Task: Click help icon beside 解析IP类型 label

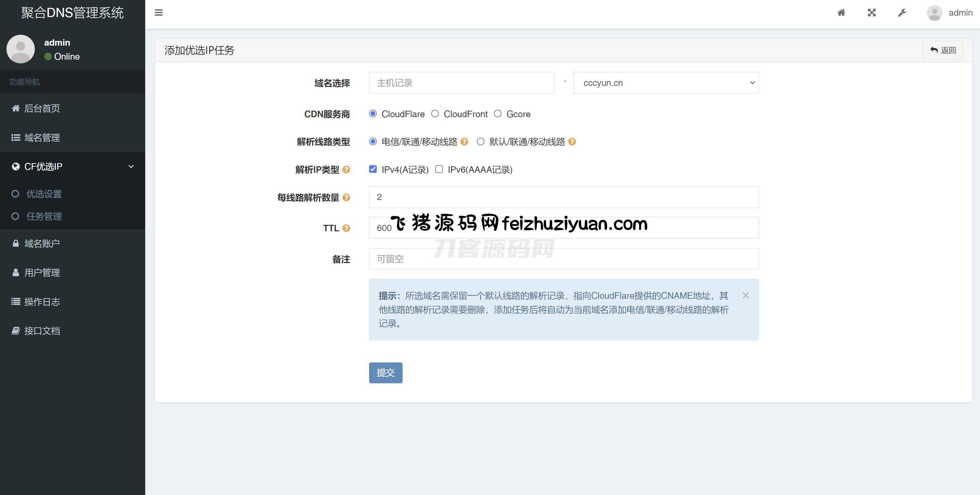Action: [346, 170]
